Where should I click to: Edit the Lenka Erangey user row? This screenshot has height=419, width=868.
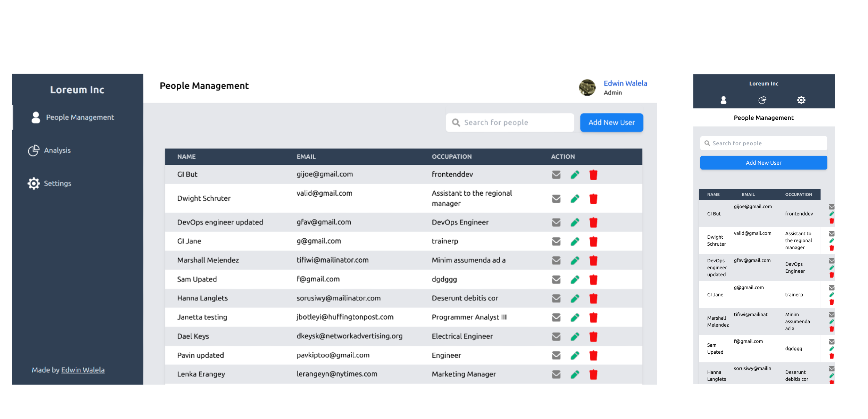(575, 375)
